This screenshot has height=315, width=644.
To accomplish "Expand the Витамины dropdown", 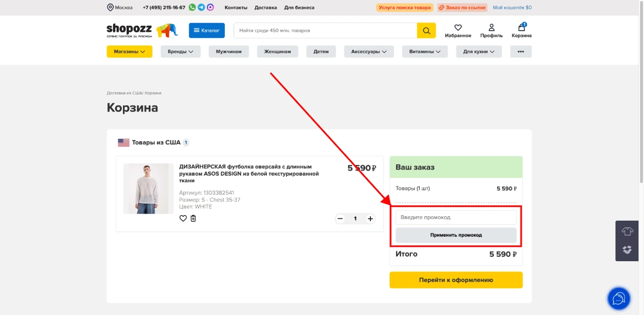I will tap(425, 52).
